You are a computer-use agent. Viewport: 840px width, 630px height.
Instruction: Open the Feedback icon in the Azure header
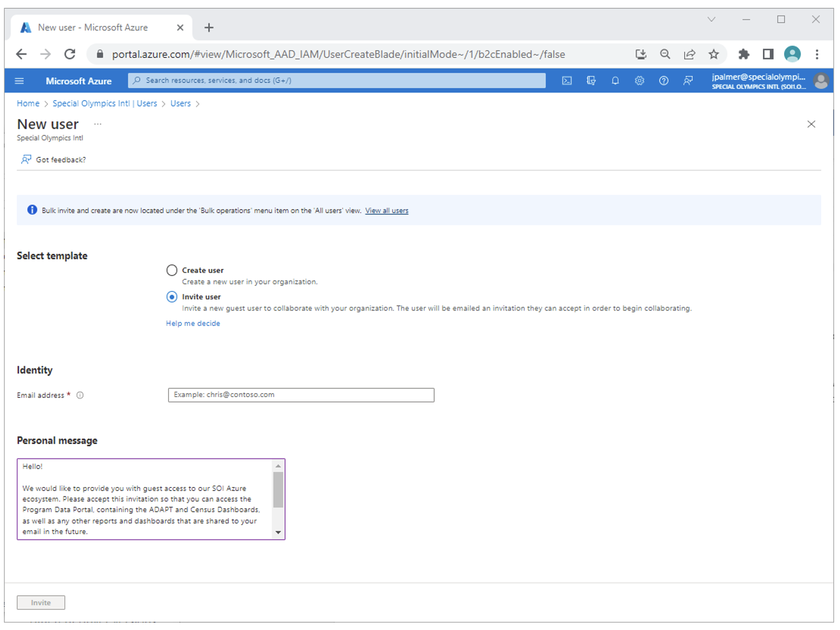688,81
